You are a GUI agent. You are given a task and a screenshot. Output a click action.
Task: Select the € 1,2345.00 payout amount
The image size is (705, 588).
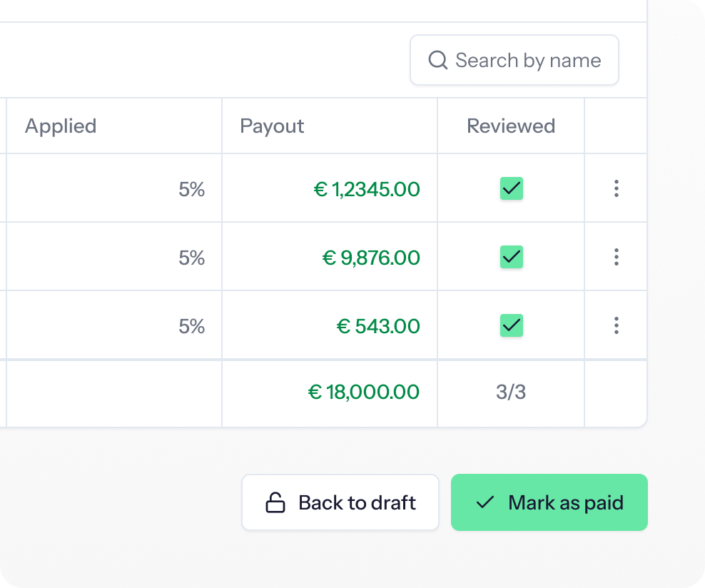367,189
